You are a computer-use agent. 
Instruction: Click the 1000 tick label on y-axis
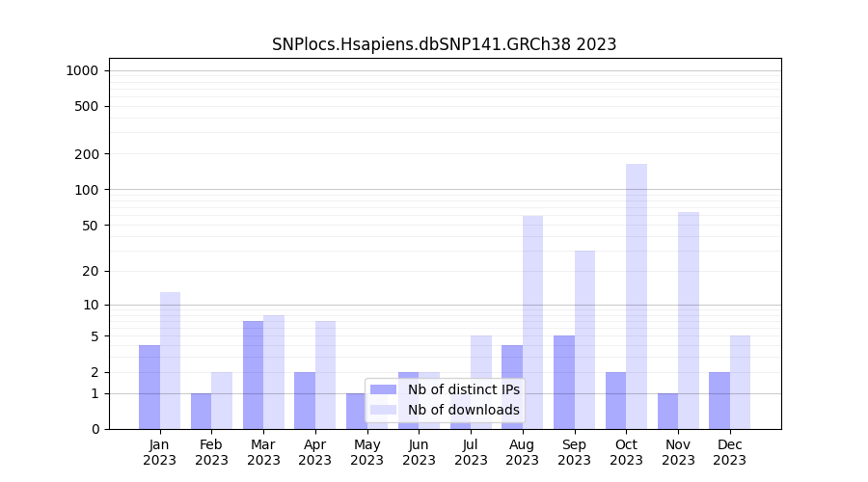(x=82, y=70)
